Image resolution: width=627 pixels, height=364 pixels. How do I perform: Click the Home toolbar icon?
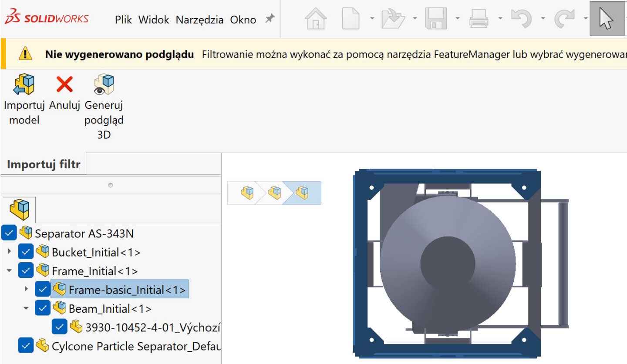(316, 19)
